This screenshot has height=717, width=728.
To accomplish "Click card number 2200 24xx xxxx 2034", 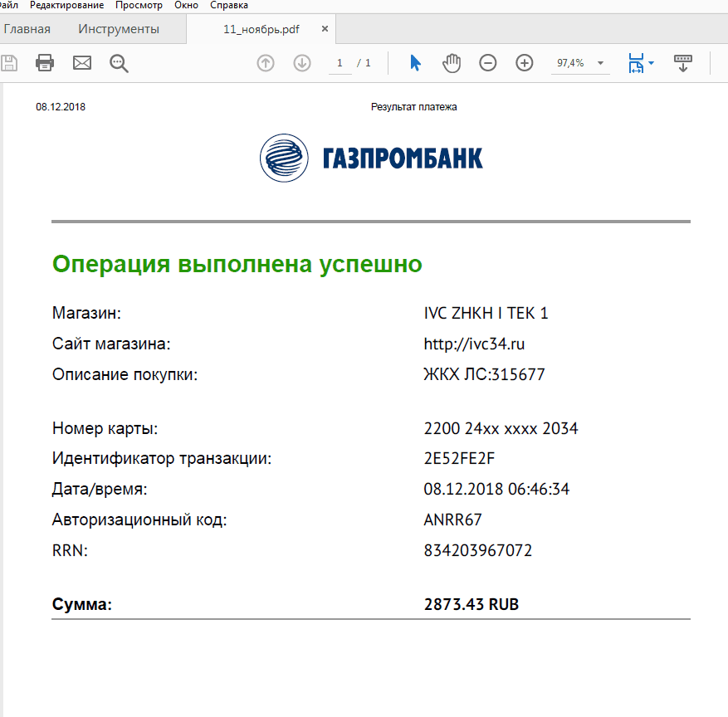I will (x=501, y=428).
